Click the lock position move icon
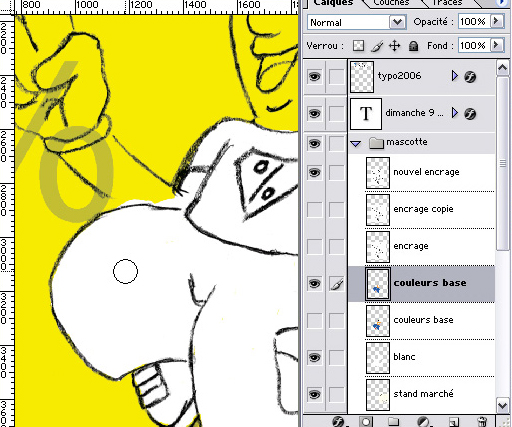 (395, 46)
